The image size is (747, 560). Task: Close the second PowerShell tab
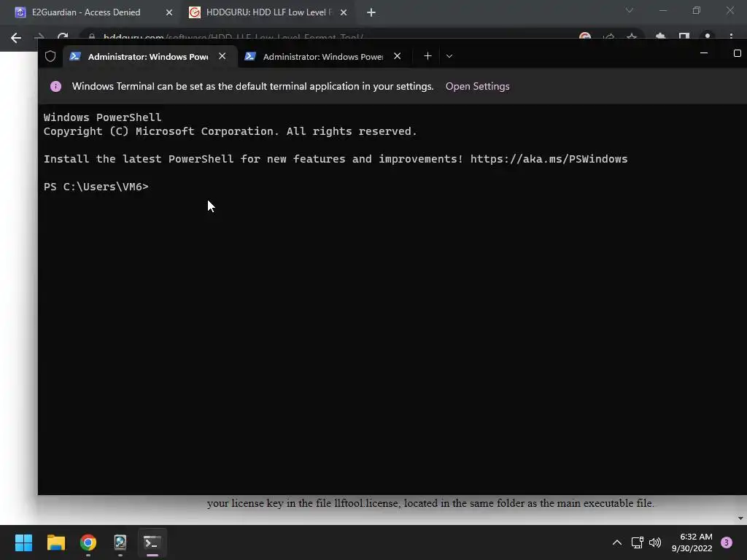[397, 56]
